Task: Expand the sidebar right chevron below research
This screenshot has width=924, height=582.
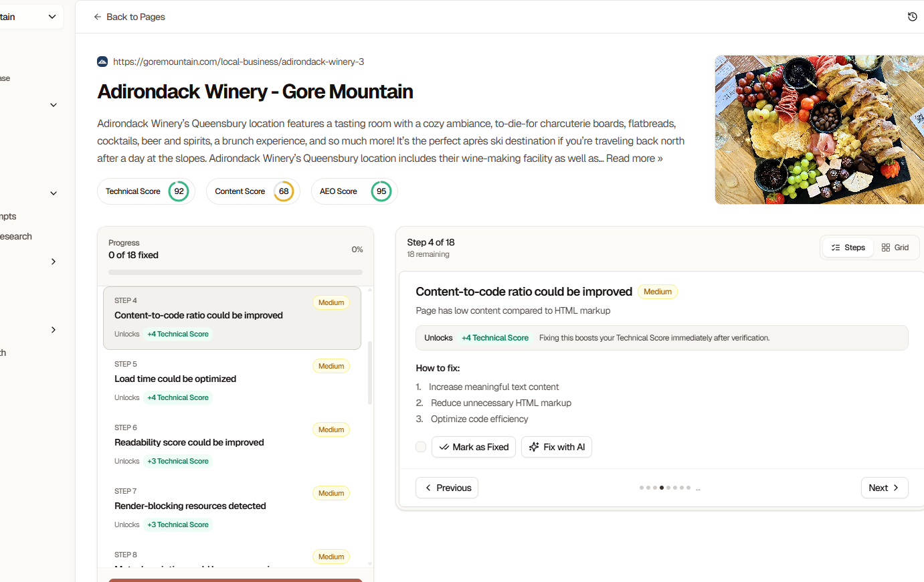Action: coord(54,262)
